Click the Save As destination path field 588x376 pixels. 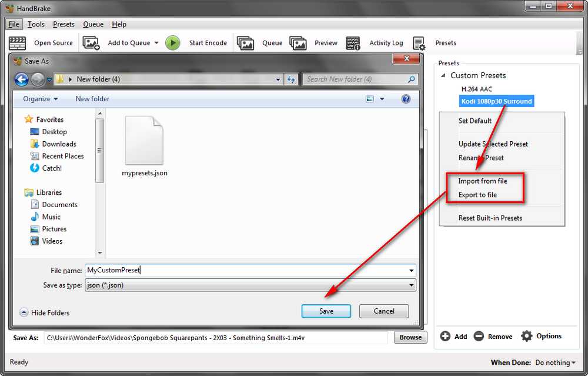click(216, 338)
